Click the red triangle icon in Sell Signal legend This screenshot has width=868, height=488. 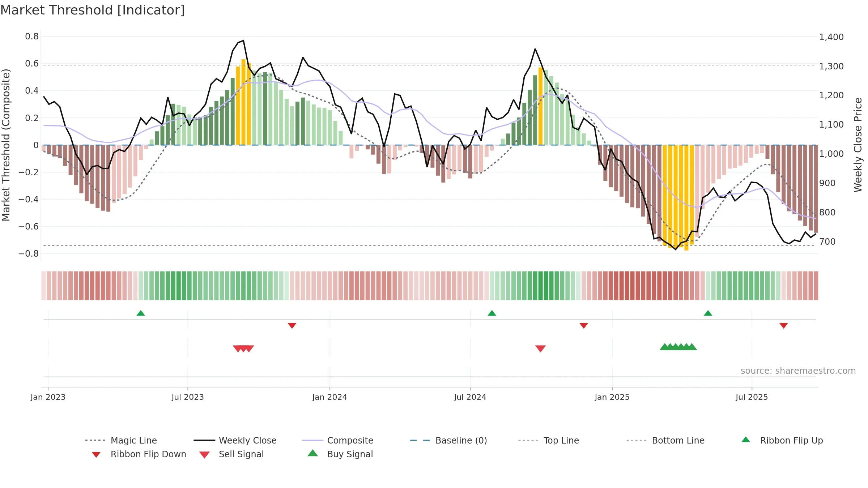click(x=204, y=455)
